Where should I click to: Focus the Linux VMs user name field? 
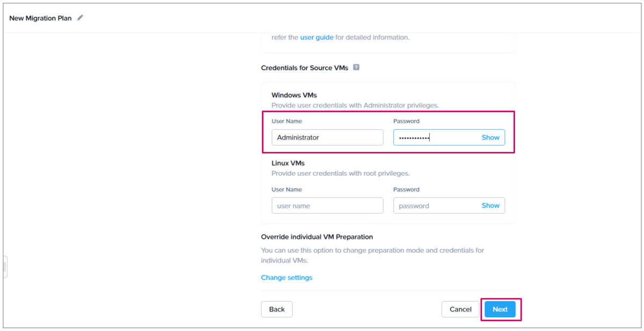pos(327,205)
